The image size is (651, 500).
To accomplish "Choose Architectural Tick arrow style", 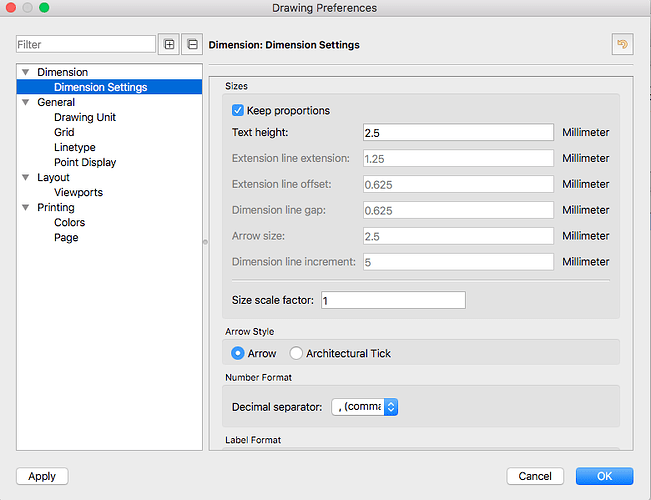I will 296,353.
